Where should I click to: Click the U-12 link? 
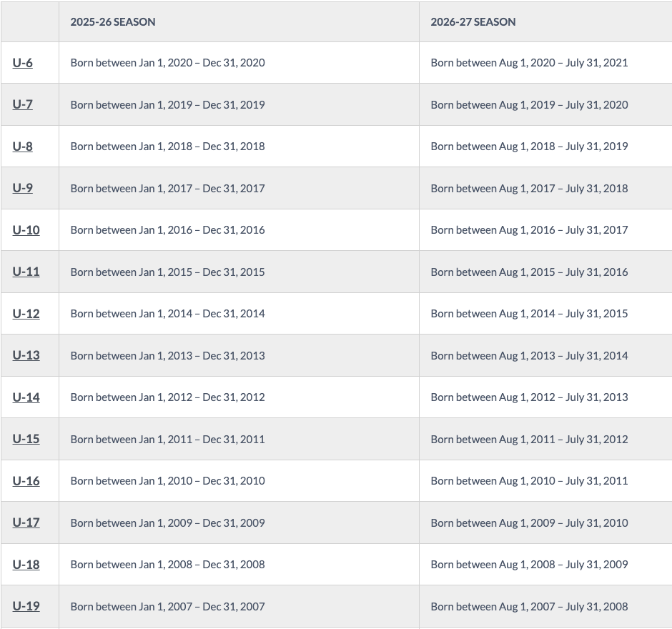tap(26, 314)
